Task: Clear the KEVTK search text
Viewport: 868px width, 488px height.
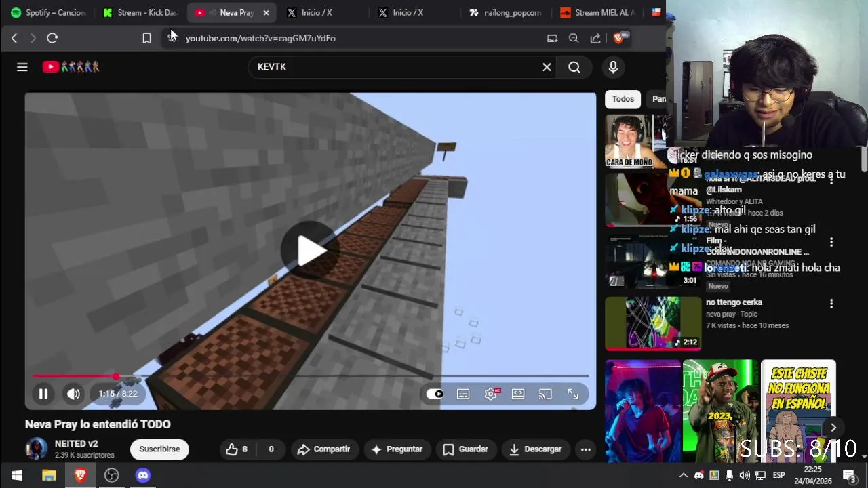Action: point(547,67)
